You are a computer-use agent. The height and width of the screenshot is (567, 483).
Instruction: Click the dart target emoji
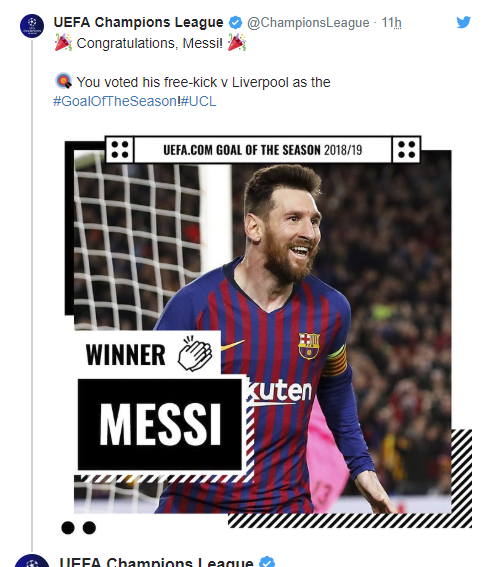coord(64,81)
